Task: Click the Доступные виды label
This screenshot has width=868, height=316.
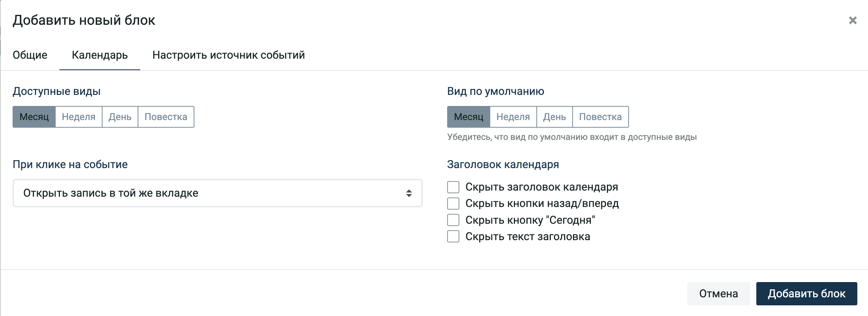Action: pyautogui.click(x=57, y=91)
